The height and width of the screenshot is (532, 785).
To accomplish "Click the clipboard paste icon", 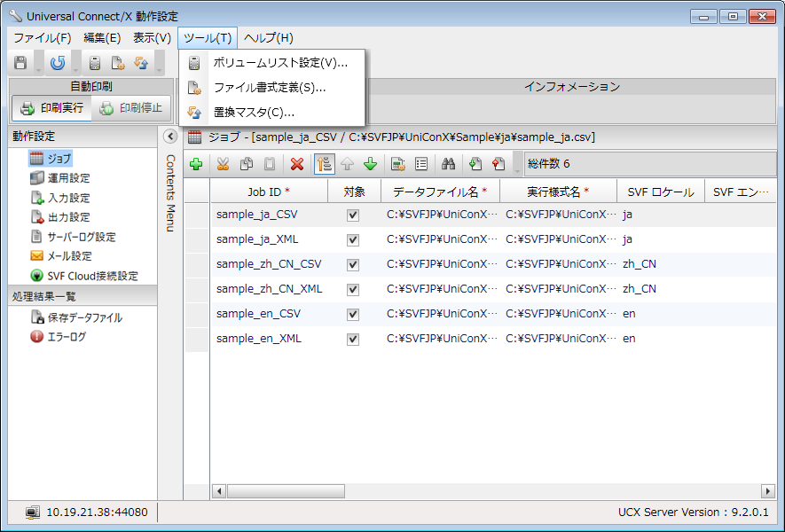I will pyautogui.click(x=270, y=164).
